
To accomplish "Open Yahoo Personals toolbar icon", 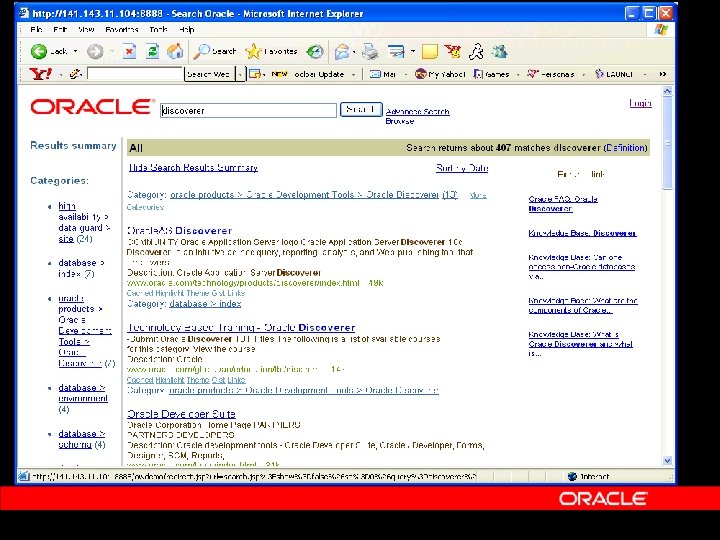I will pyautogui.click(x=550, y=74).
